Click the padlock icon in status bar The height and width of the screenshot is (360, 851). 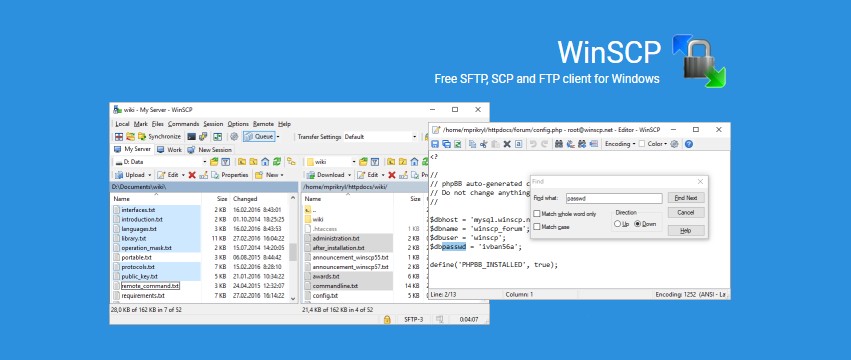pos(386,319)
